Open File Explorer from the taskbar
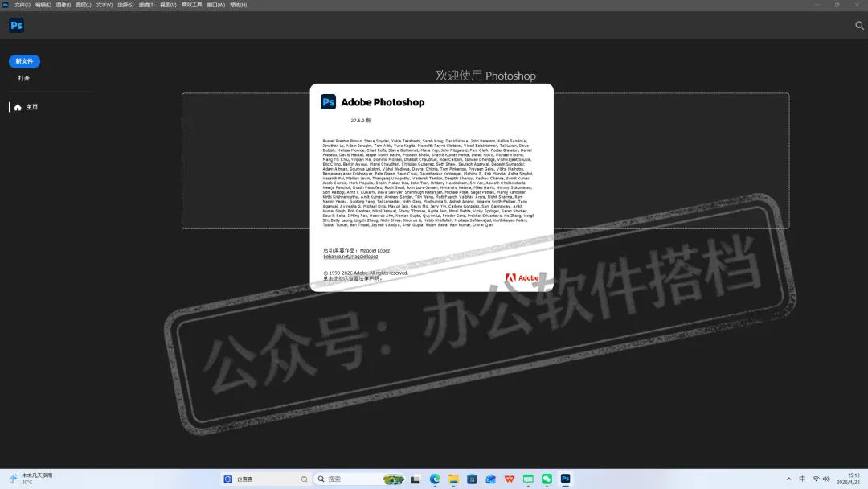Image resolution: width=868 pixels, height=489 pixels. [x=453, y=479]
